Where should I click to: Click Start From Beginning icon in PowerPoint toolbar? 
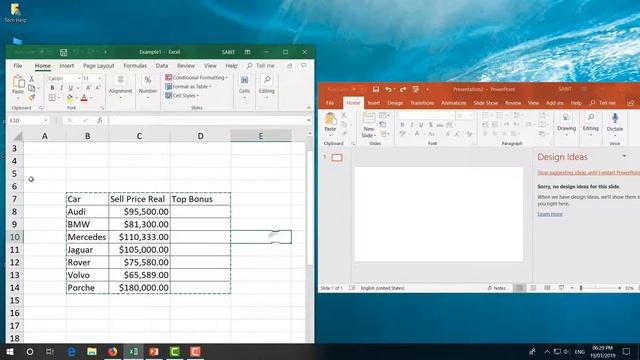pyautogui.click(x=416, y=89)
